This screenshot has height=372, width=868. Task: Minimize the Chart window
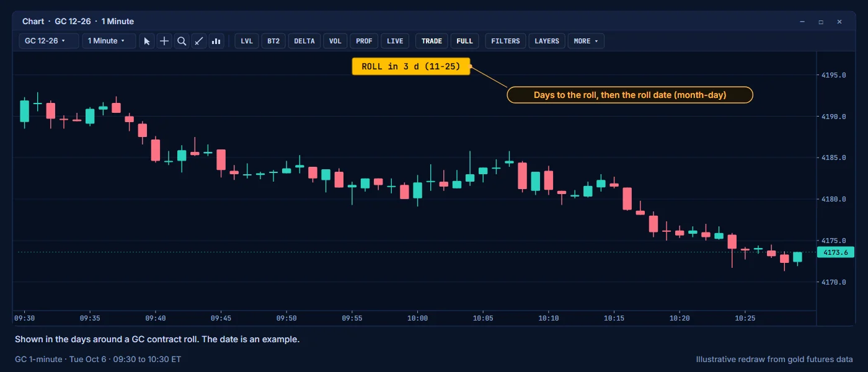click(802, 22)
